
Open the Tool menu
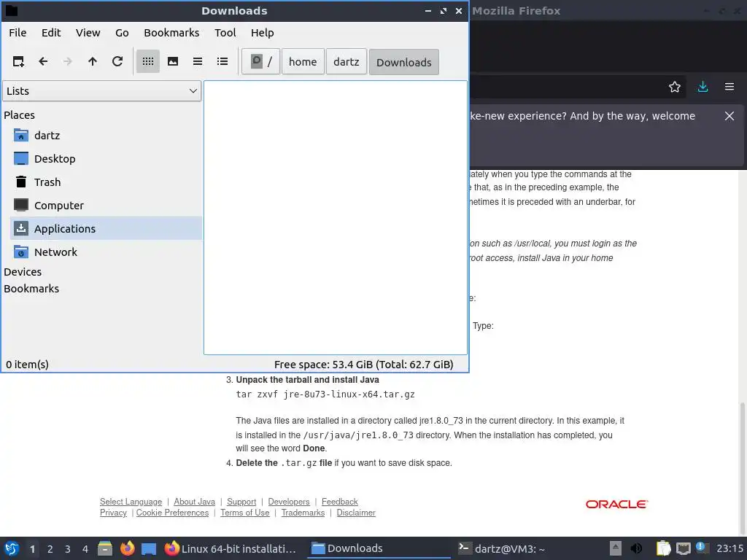click(225, 33)
